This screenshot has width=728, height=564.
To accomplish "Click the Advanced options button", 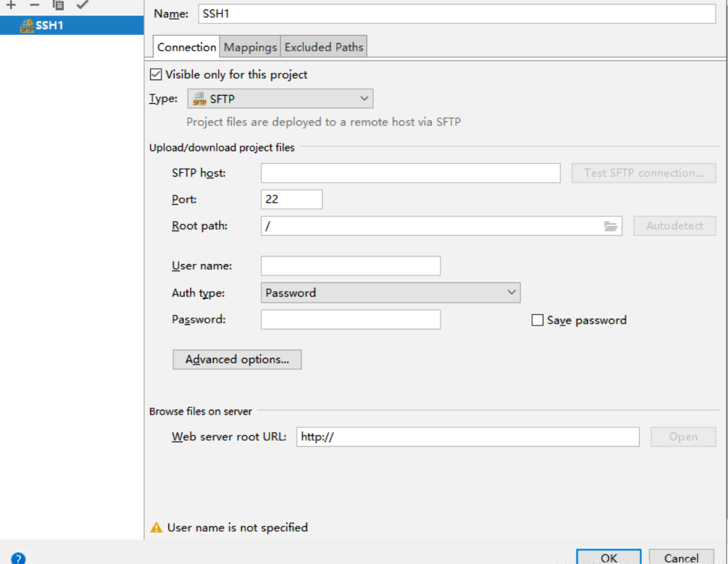I will point(237,360).
